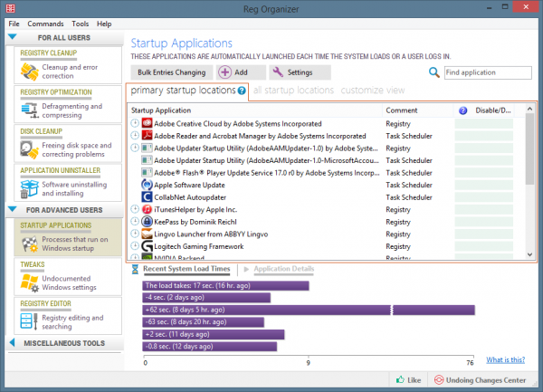Expand the Miscellaneous Tools section
The height and width of the screenshot is (392, 543).
[x=13, y=342]
